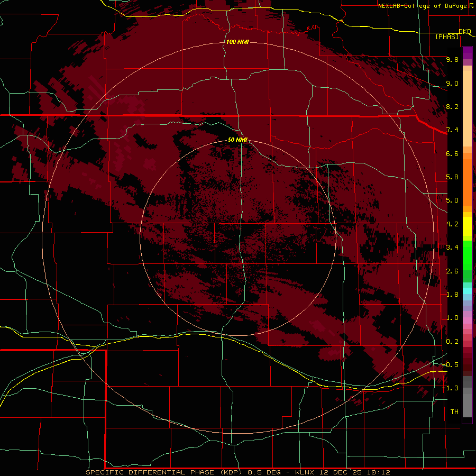The width and height of the screenshot is (476, 476).
Task: Click the KLNX radar site identifier
Action: point(305,472)
